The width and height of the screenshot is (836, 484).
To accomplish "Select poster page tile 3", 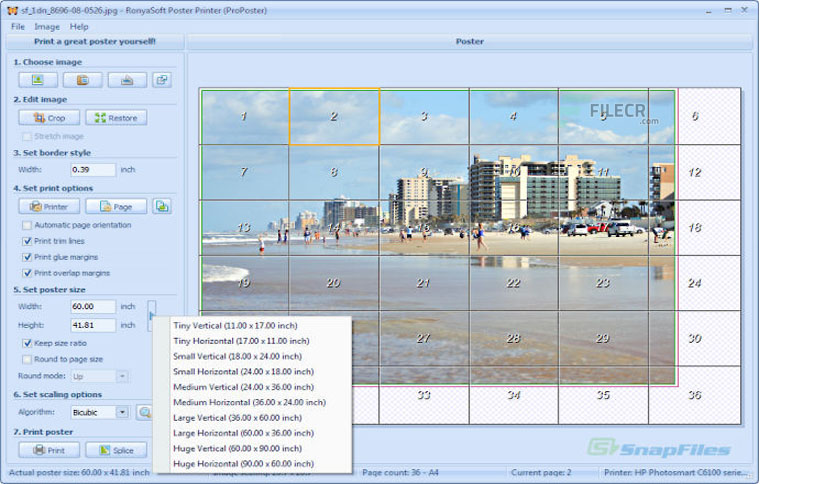I will coord(424,116).
